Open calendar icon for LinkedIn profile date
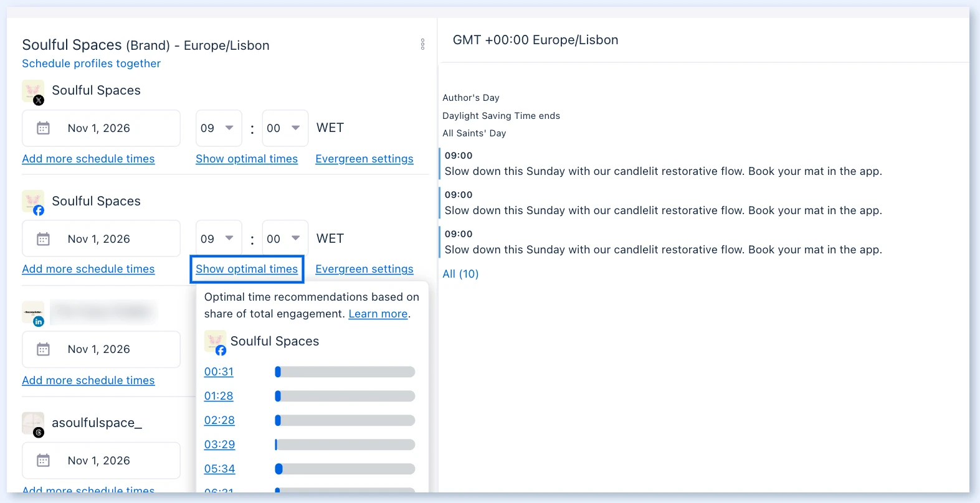The width and height of the screenshot is (980, 503). pos(43,349)
